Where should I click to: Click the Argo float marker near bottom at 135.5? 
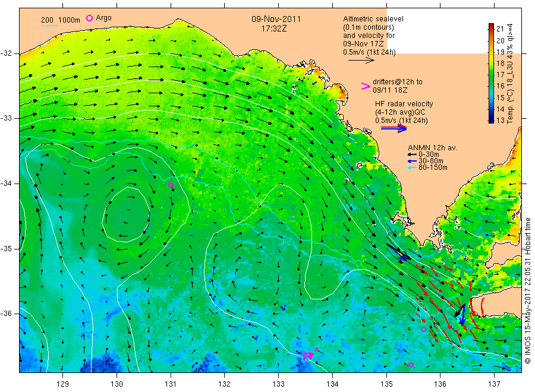pos(411,365)
